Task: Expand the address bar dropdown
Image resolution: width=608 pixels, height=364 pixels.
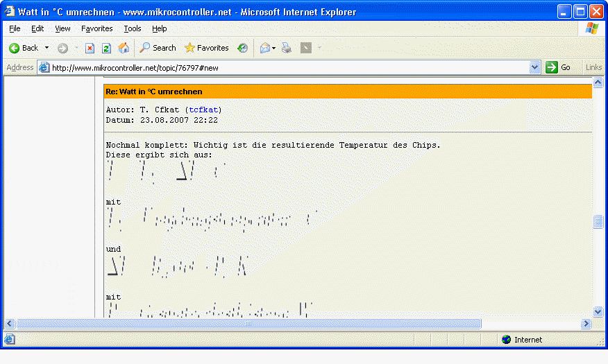Action: point(534,67)
